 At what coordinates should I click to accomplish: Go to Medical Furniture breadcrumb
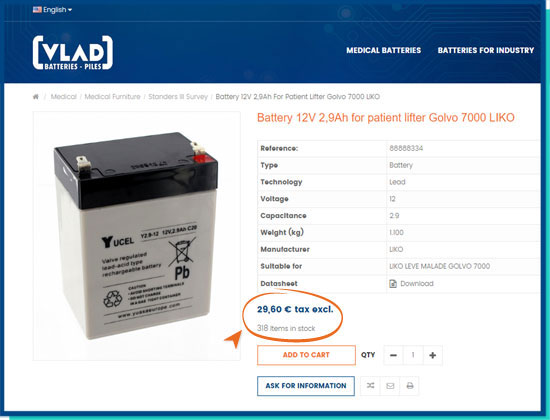pyautogui.click(x=112, y=96)
